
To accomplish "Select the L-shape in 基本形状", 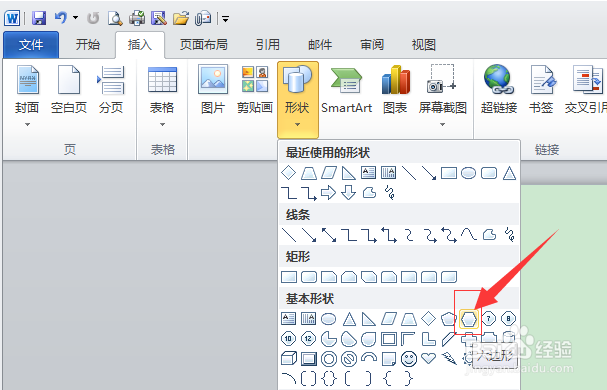I will [x=429, y=339].
